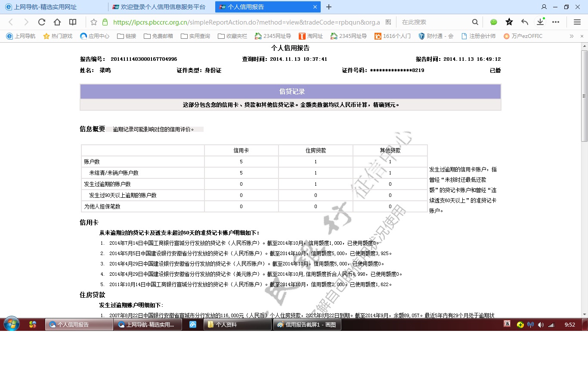Open the 上网导航 bookmark
This screenshot has height=377, width=588.
(21, 36)
